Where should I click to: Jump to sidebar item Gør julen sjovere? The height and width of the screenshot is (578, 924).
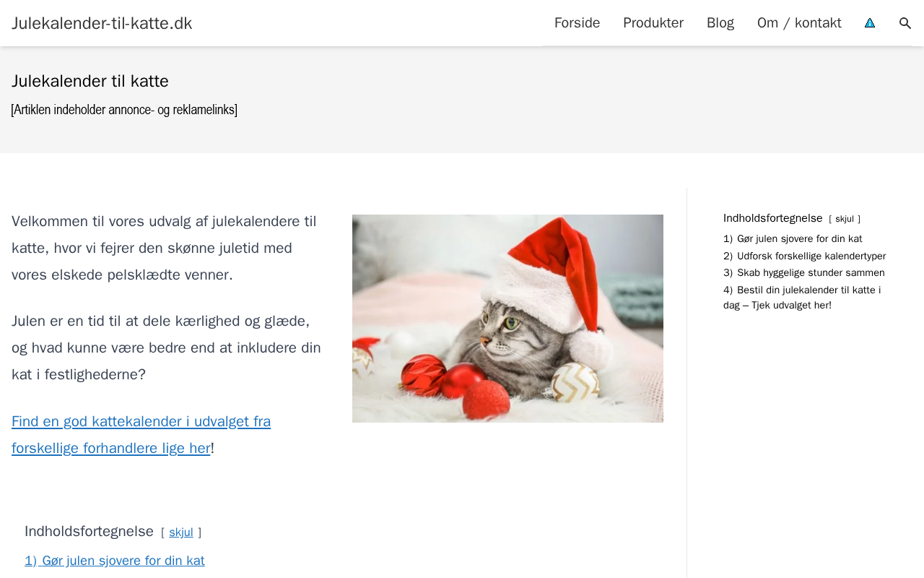793,239
